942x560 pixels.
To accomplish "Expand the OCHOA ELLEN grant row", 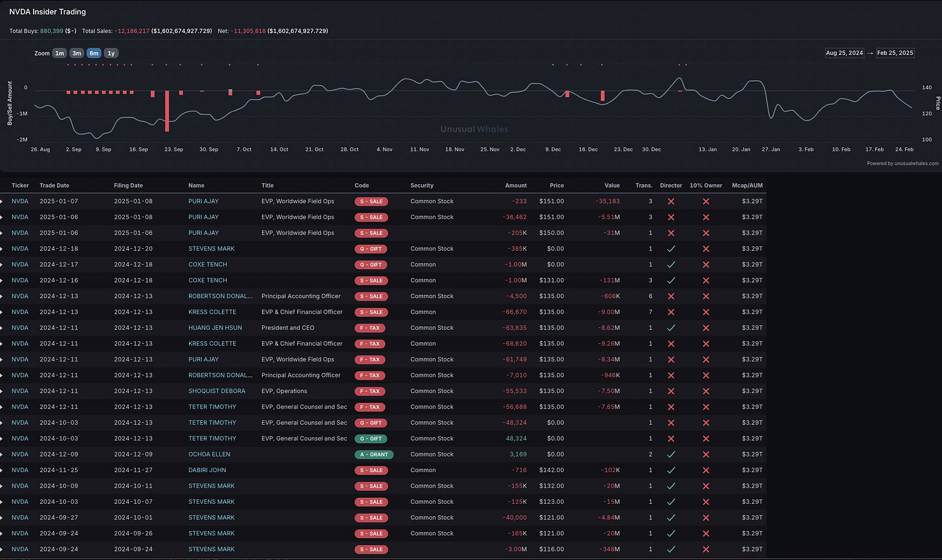I will click(x=2, y=454).
